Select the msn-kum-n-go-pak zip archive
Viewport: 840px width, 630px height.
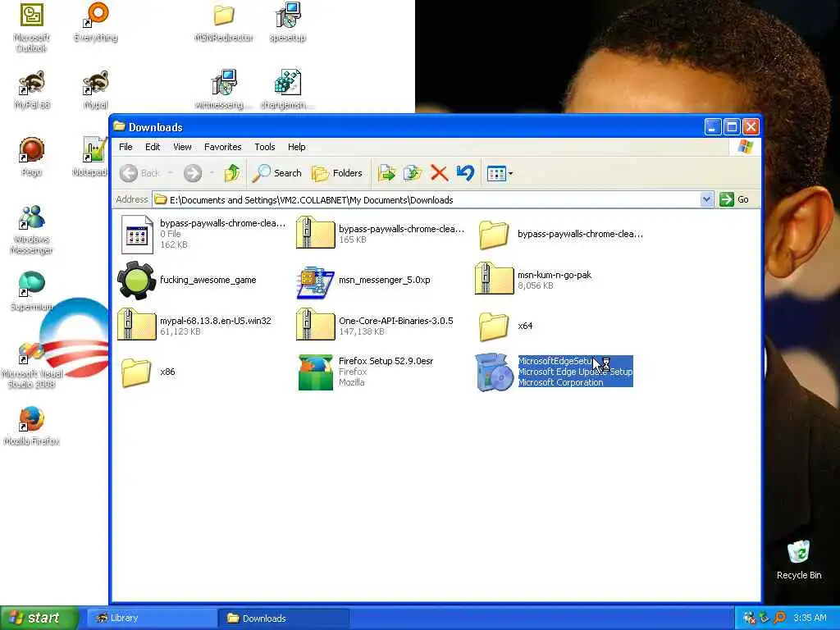pos(494,279)
